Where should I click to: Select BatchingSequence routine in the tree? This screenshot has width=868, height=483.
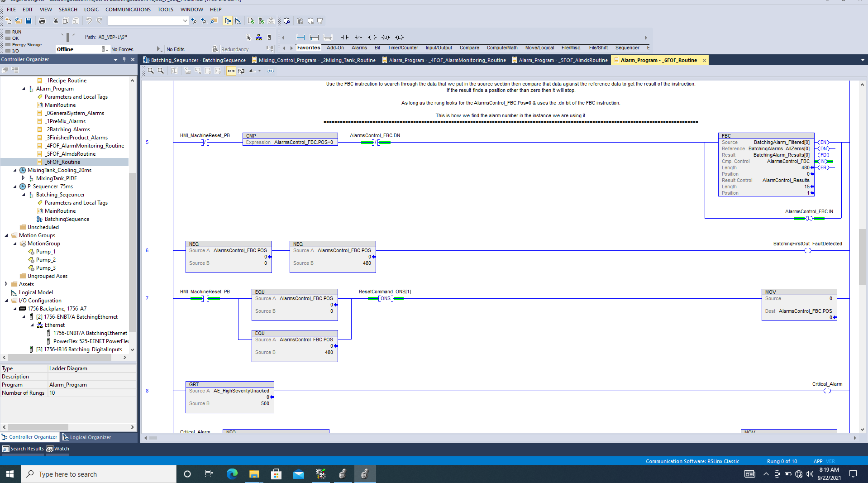(x=67, y=219)
